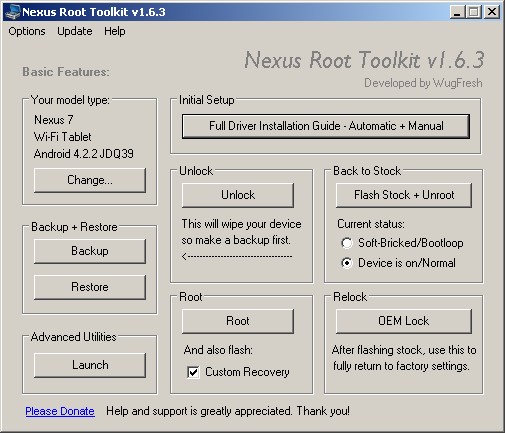
Task: Click the Root button
Action: click(x=238, y=321)
